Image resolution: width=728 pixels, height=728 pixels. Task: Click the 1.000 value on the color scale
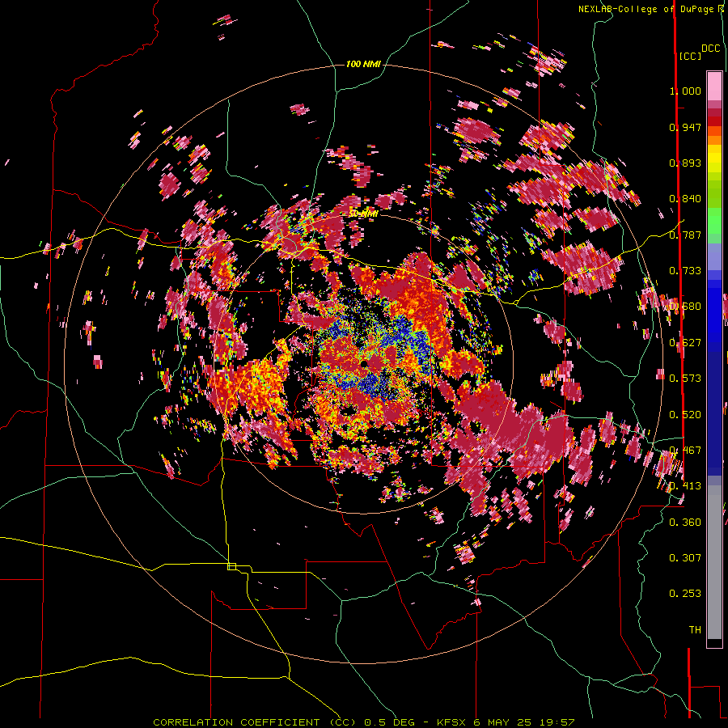click(685, 91)
